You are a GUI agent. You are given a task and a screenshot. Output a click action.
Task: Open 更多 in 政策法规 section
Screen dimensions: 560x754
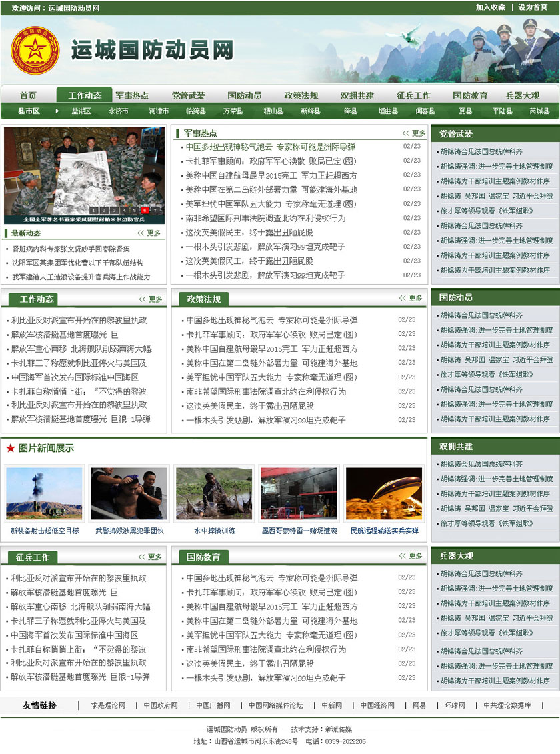pos(411,298)
